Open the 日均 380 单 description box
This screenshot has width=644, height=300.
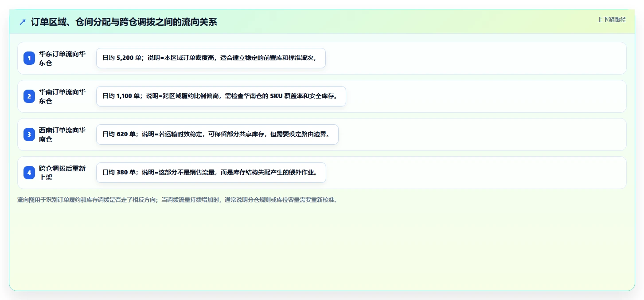[x=211, y=173]
